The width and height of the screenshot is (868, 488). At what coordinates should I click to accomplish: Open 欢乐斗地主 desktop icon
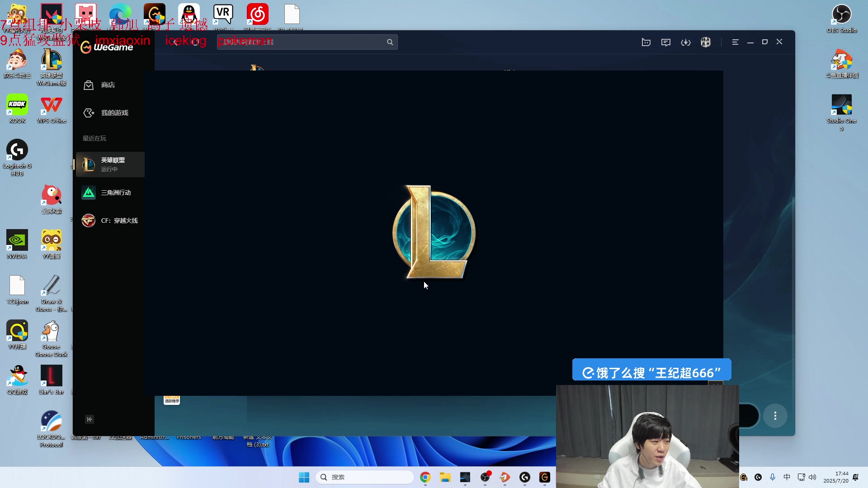click(x=17, y=63)
